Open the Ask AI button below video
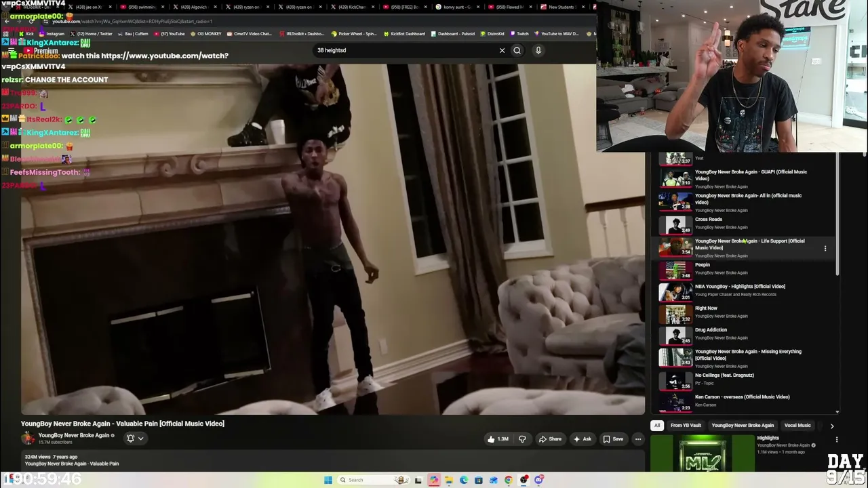Image resolution: width=868 pixels, height=488 pixels. [x=583, y=439]
